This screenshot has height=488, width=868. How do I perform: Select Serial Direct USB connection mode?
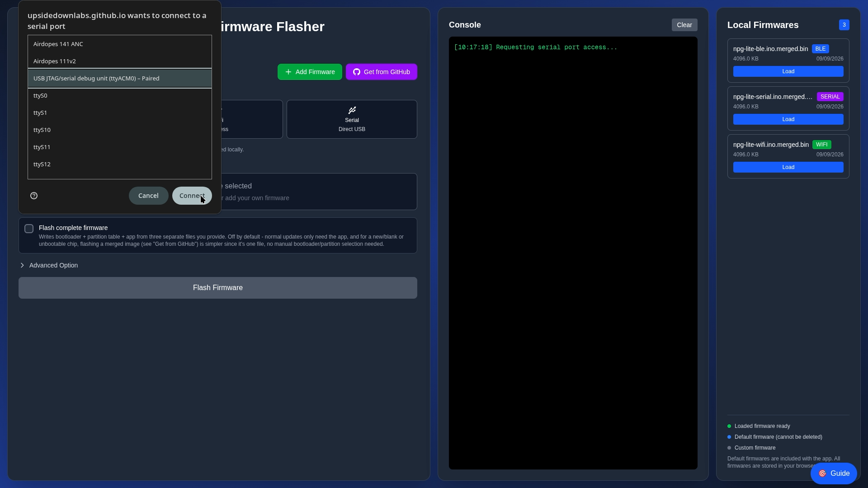click(x=352, y=119)
